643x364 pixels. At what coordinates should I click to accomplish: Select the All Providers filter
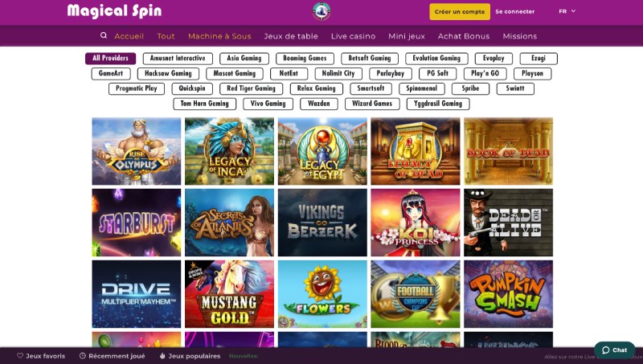point(110,58)
